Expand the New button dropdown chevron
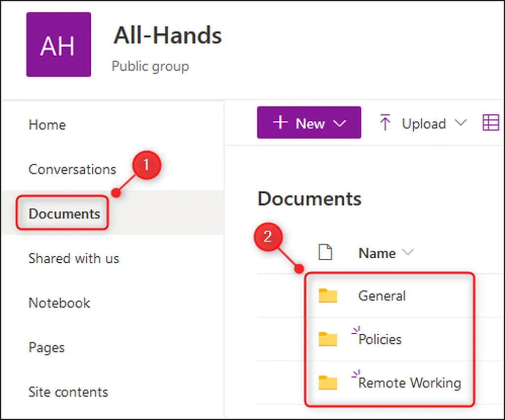Viewport: 505px width, 420px height. [x=340, y=124]
